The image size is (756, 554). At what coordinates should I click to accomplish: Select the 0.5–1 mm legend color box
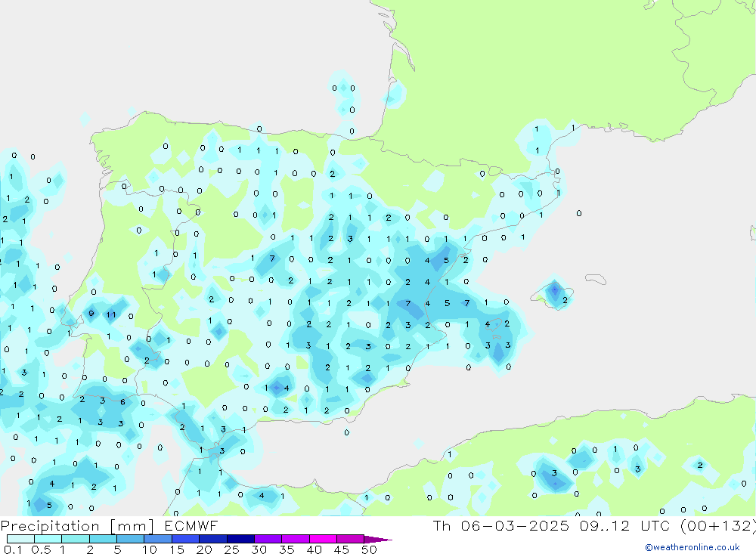[48, 539]
